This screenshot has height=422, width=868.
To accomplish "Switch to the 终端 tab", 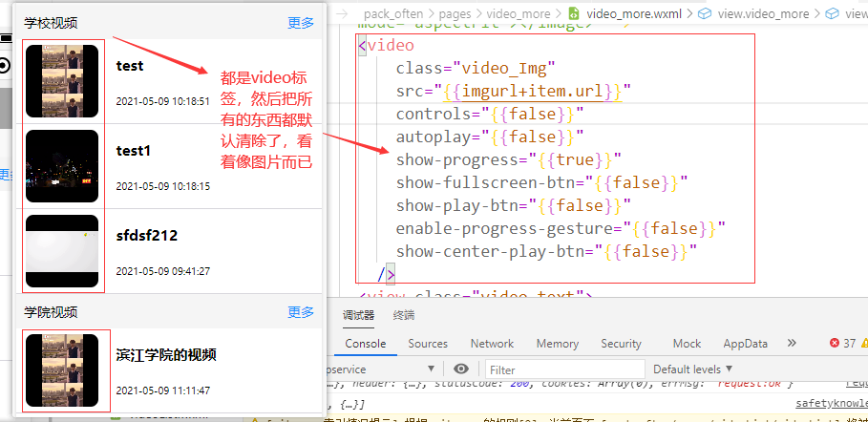I will click(x=404, y=315).
